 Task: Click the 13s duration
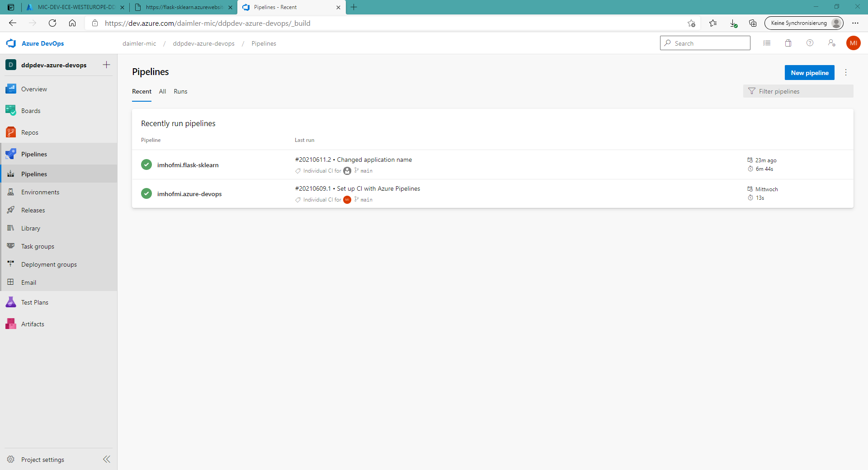760,198
